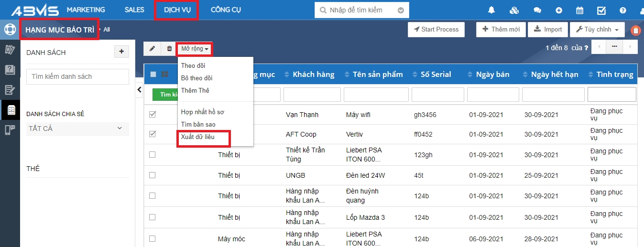Click the chat messages icon in header

pyautogui.click(x=537, y=10)
